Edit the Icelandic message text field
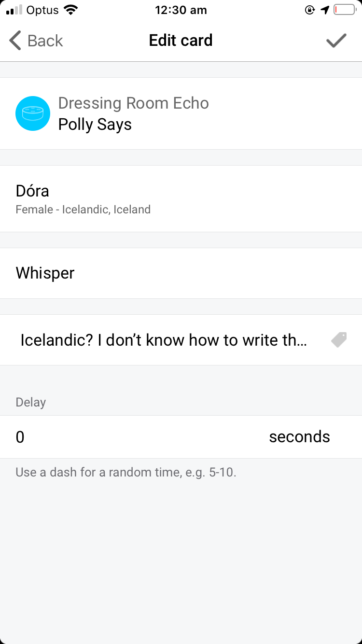 [163, 340]
